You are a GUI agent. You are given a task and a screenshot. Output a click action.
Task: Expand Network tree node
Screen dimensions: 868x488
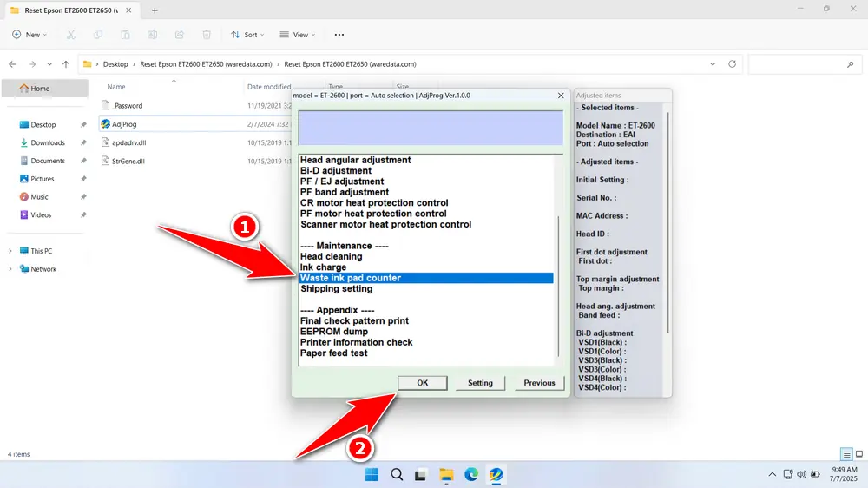(10, 269)
